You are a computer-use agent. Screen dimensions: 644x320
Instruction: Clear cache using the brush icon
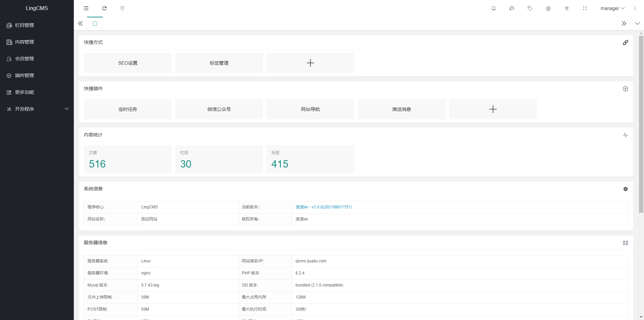548,8
